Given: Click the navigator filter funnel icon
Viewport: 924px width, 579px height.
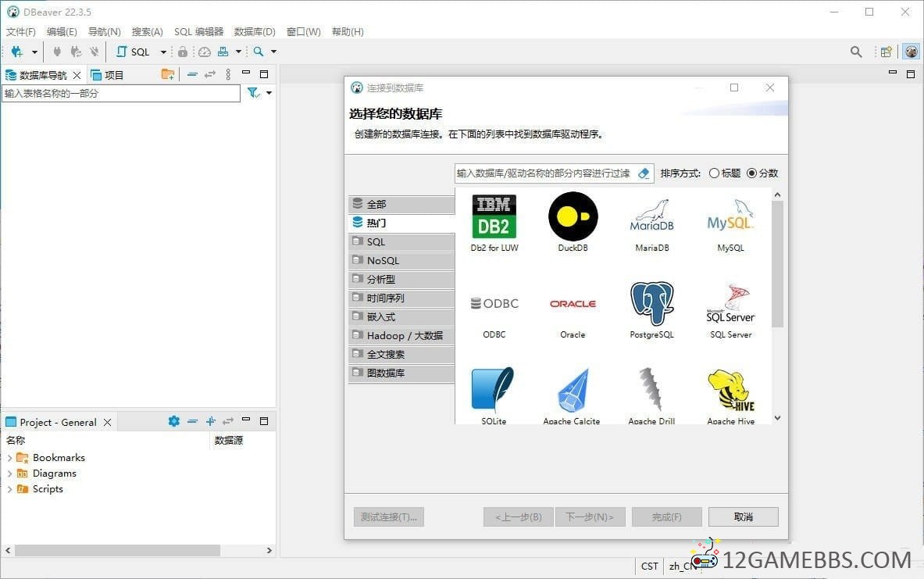Looking at the screenshot, I should [x=253, y=92].
